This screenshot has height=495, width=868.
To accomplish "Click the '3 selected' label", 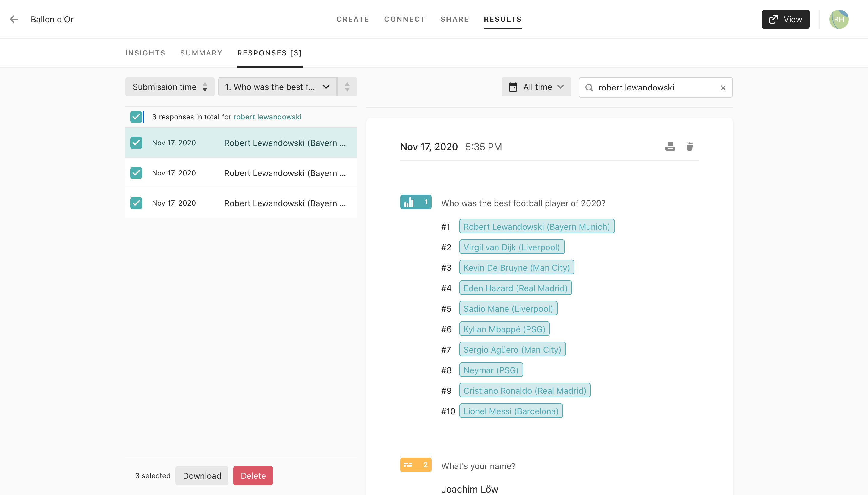I will coord(153,476).
